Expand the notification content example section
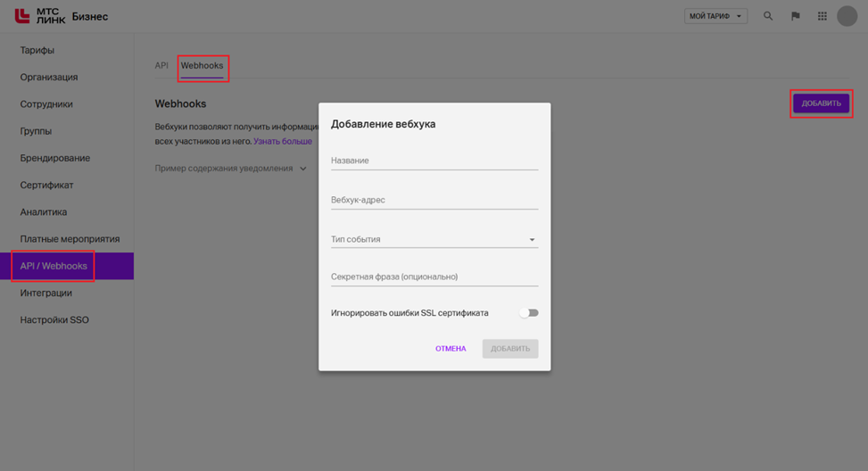 [x=230, y=168]
